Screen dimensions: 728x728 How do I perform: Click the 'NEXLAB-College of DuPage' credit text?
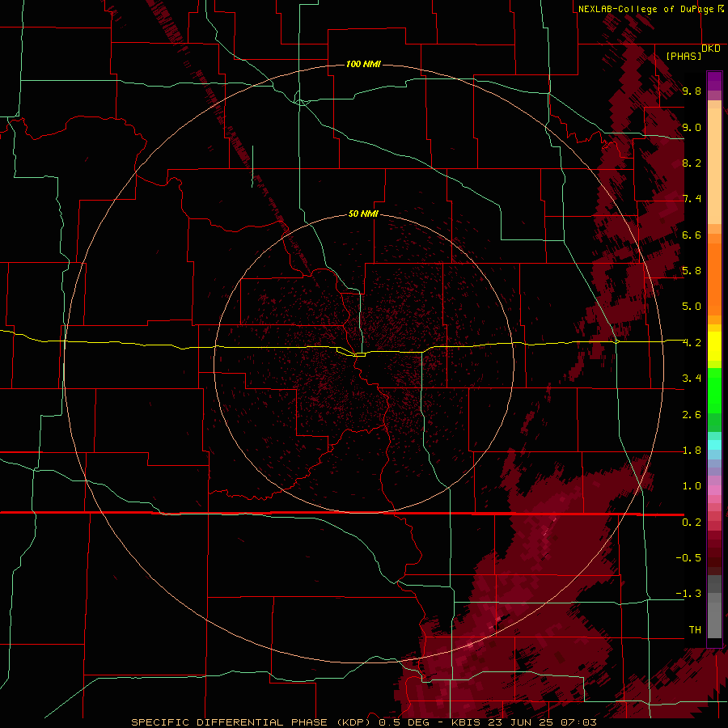(x=645, y=9)
